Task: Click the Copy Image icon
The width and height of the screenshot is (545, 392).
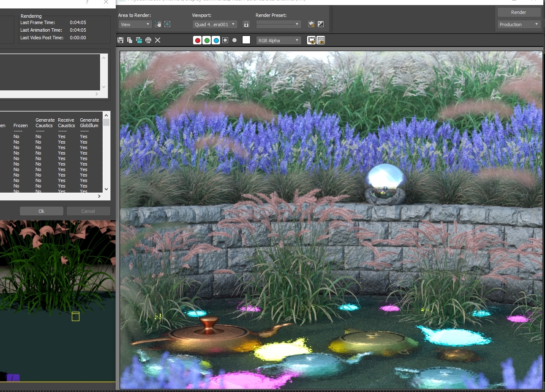Action: point(130,40)
